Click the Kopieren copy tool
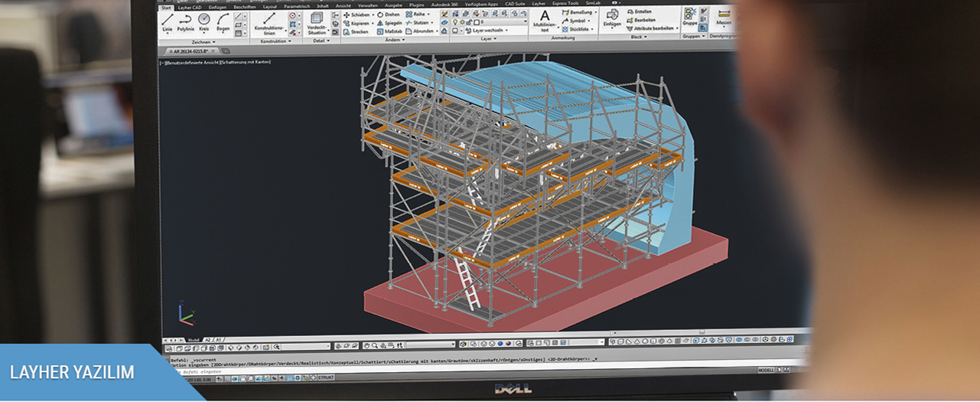The width and height of the screenshot is (980, 402). coord(357,23)
